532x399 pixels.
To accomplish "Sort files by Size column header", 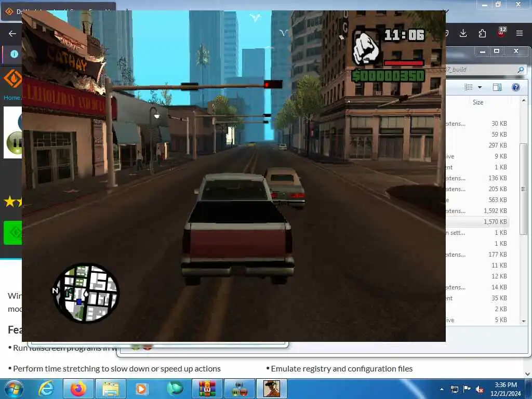I will (x=478, y=102).
